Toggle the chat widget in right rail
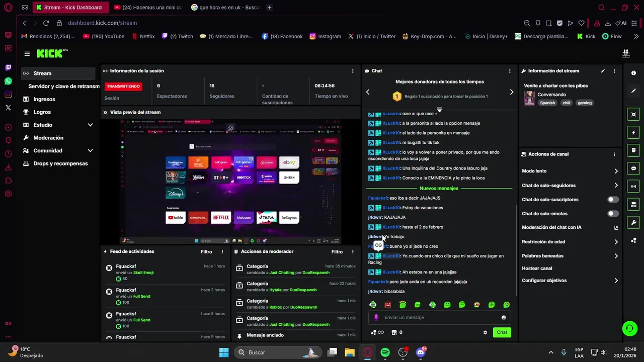Screen dimensions: 644x362 pyautogui.click(x=633, y=168)
